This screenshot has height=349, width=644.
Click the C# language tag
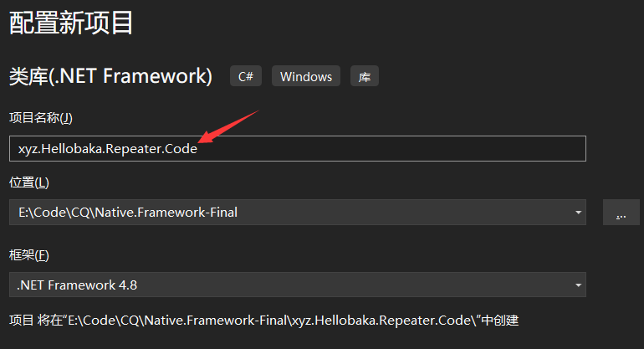(x=246, y=76)
